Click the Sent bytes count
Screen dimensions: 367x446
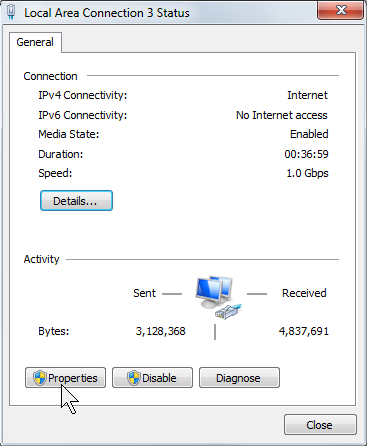tap(160, 331)
